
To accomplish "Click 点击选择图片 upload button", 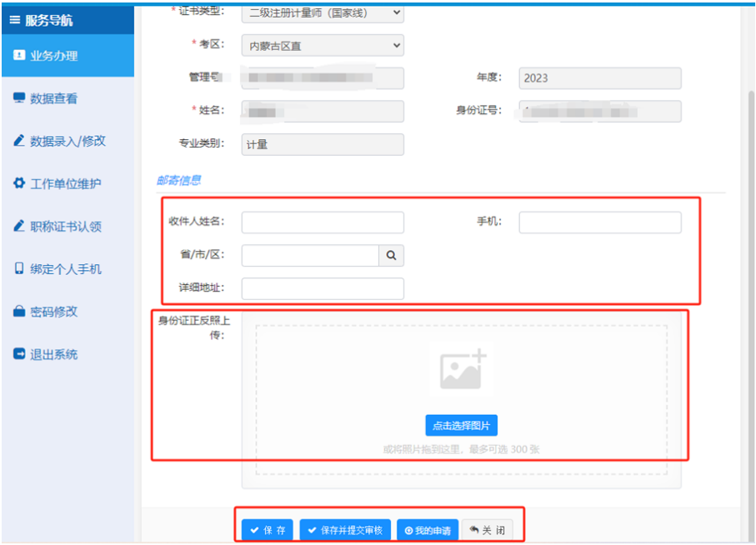I will [461, 426].
